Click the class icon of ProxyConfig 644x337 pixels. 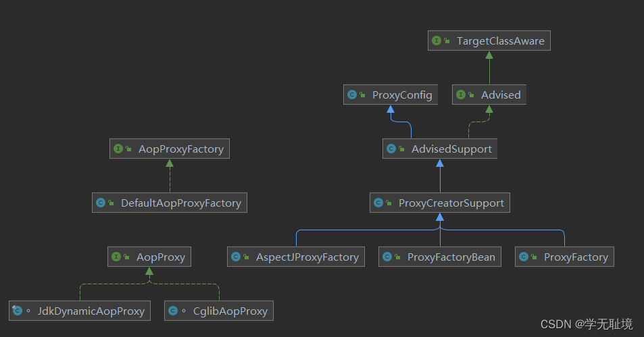coord(352,95)
